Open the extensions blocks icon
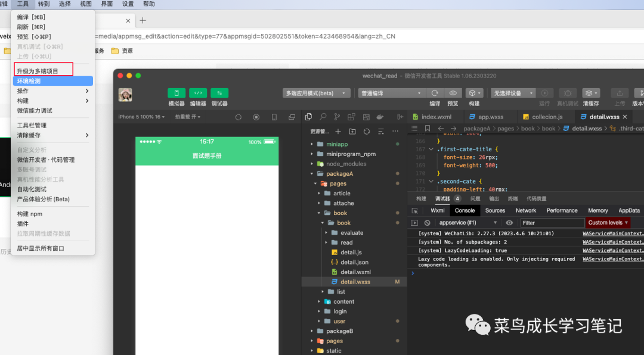Screen dimensions: 644x355 click(352, 117)
